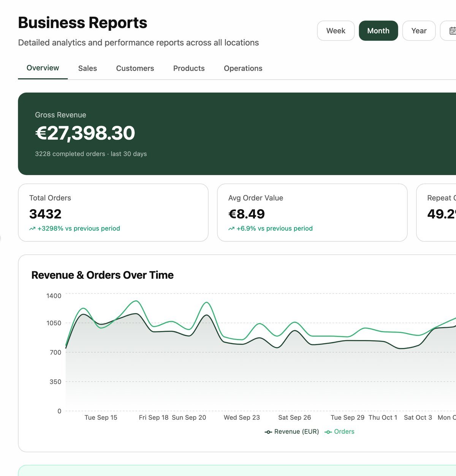Open the Total Orders stat card

113,213
